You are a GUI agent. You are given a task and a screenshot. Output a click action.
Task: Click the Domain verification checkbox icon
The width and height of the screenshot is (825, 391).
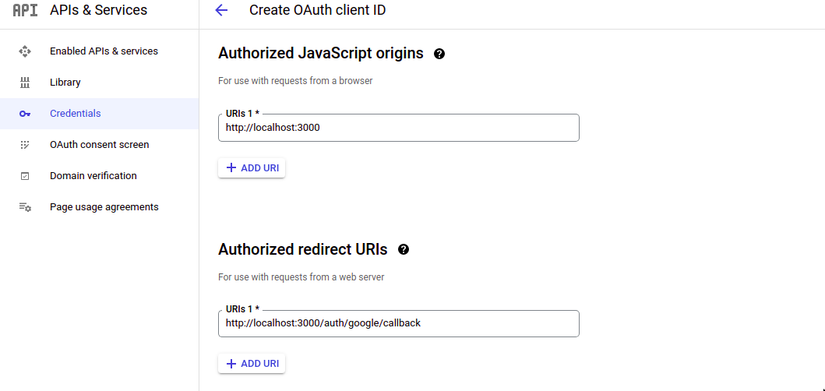click(x=25, y=176)
